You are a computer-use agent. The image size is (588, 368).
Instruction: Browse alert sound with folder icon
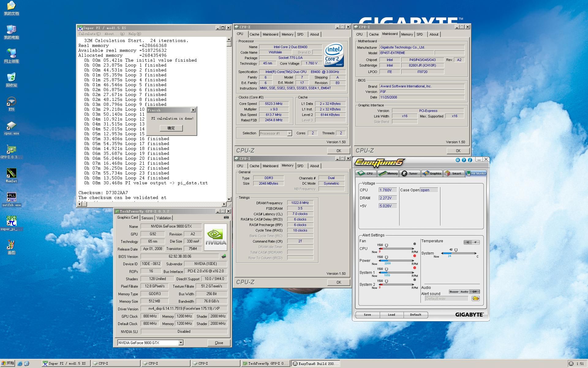[x=476, y=298]
